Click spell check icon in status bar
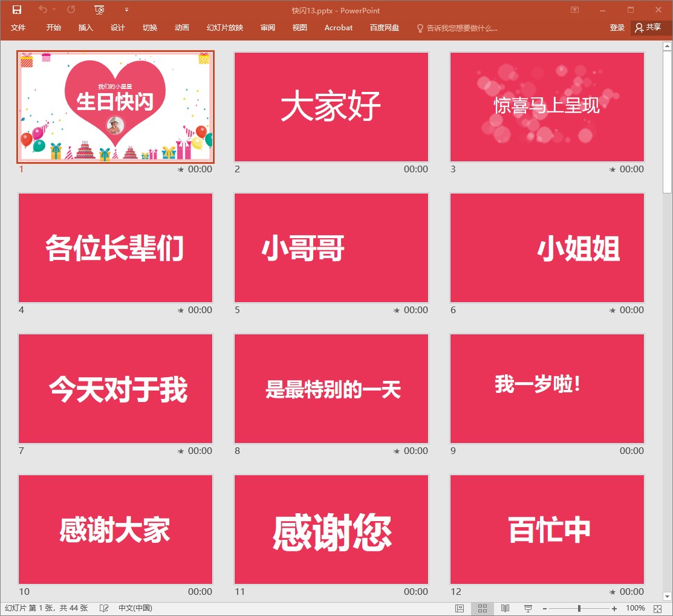673x616 pixels. click(104, 608)
